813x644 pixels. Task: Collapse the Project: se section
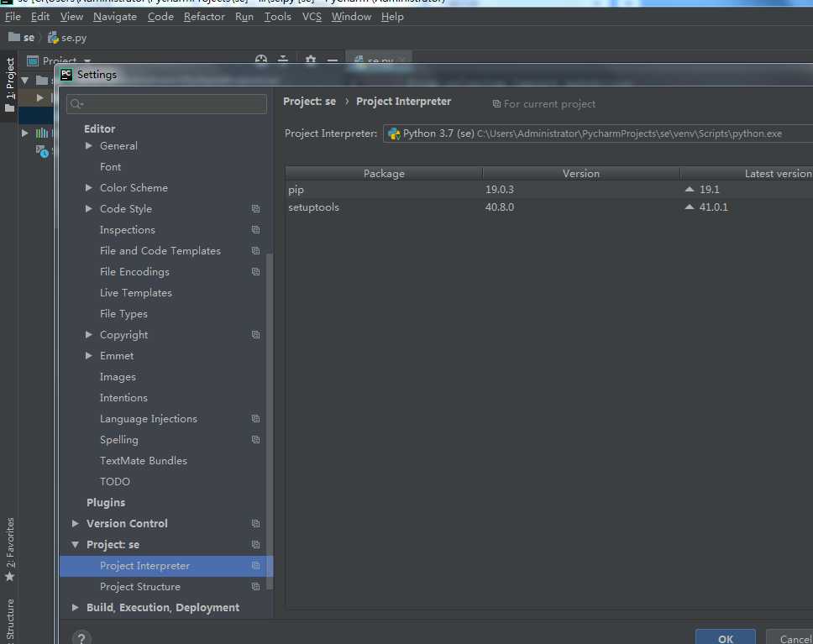76,544
